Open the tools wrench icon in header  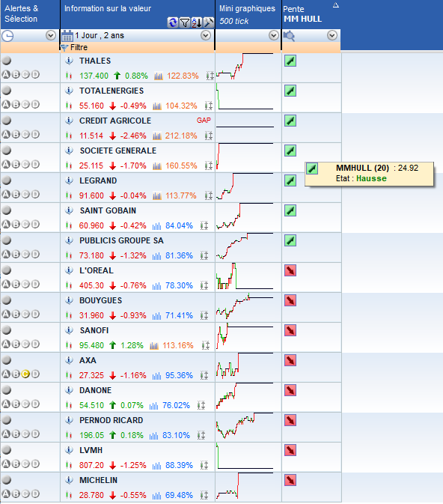[209, 22]
